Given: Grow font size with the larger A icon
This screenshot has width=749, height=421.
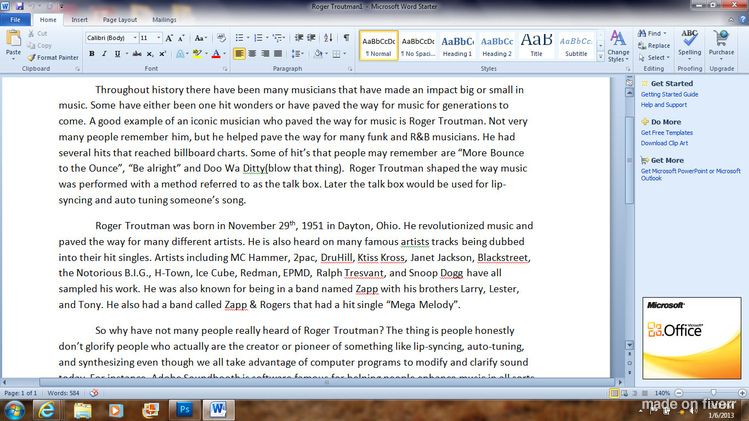Looking at the screenshot, I should [169, 38].
